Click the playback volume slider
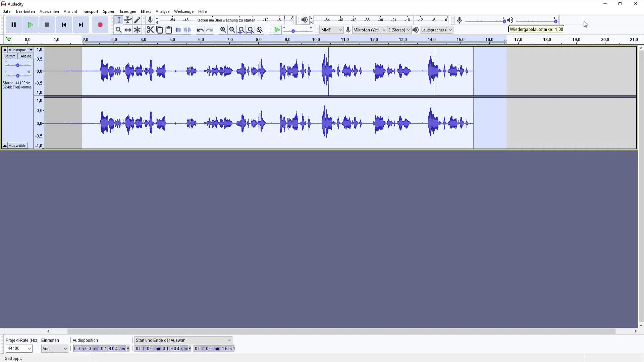 [x=537, y=21]
